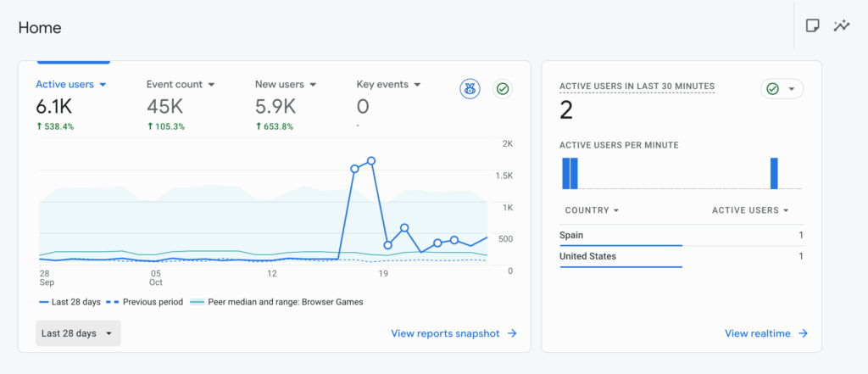
Task: Open the Last 28 days date range dropdown
Action: [x=78, y=333]
